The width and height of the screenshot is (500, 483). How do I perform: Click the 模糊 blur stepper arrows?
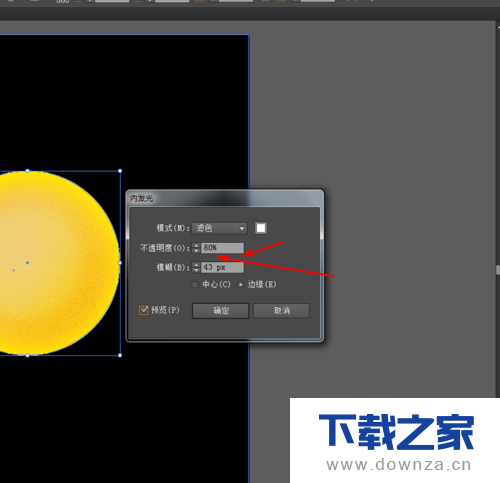pos(196,267)
